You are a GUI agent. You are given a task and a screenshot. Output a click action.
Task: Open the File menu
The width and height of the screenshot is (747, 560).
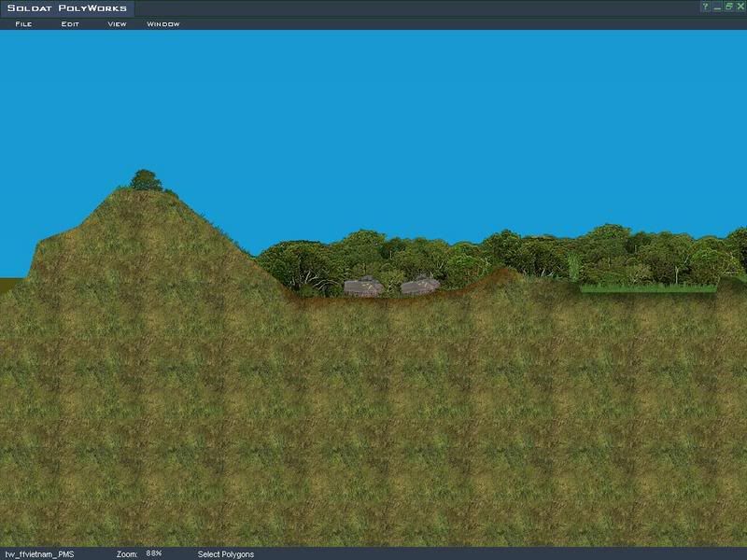(x=23, y=24)
